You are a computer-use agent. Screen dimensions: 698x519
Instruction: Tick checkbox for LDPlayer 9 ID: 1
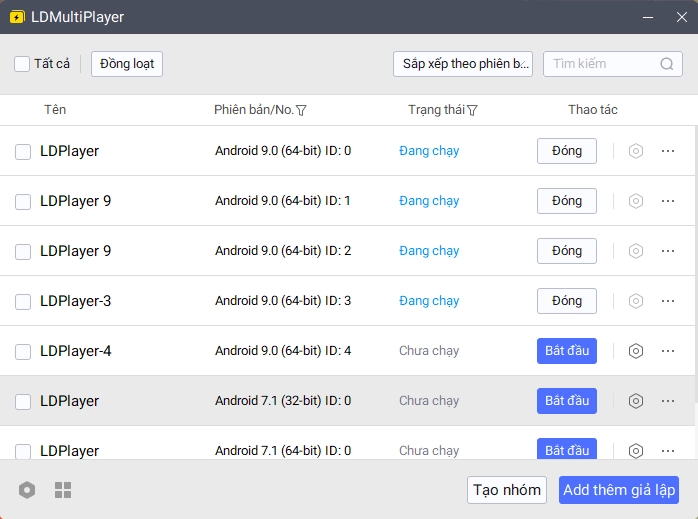23,201
